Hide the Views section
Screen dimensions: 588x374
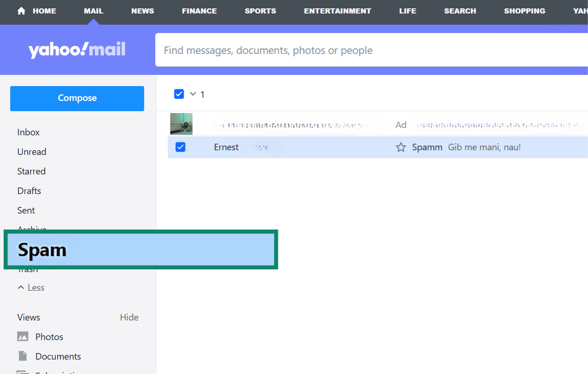[x=129, y=317]
